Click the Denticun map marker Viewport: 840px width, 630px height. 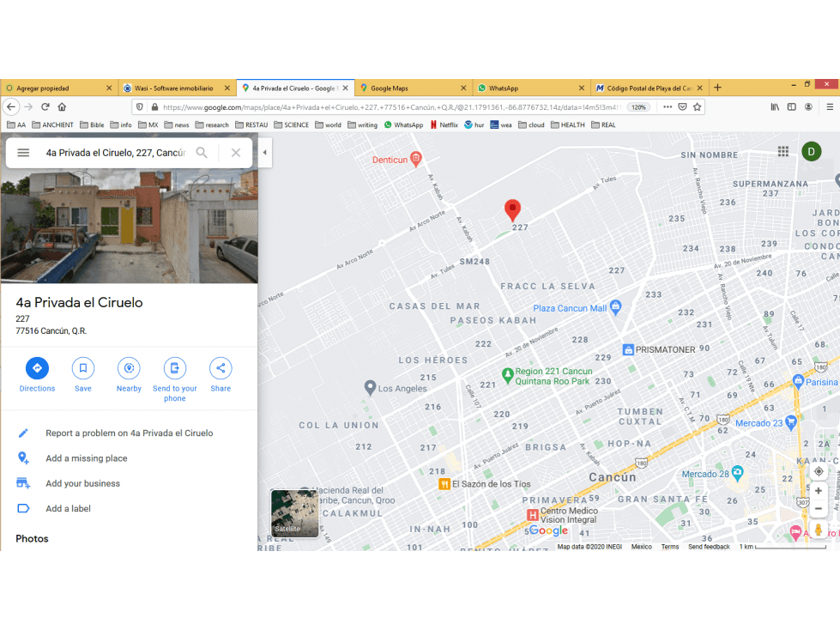[416, 159]
